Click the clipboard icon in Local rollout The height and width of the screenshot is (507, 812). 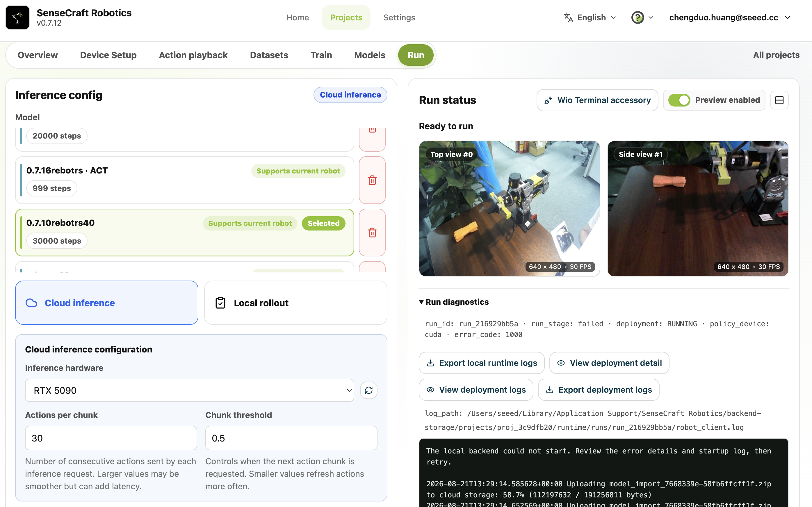coord(220,303)
